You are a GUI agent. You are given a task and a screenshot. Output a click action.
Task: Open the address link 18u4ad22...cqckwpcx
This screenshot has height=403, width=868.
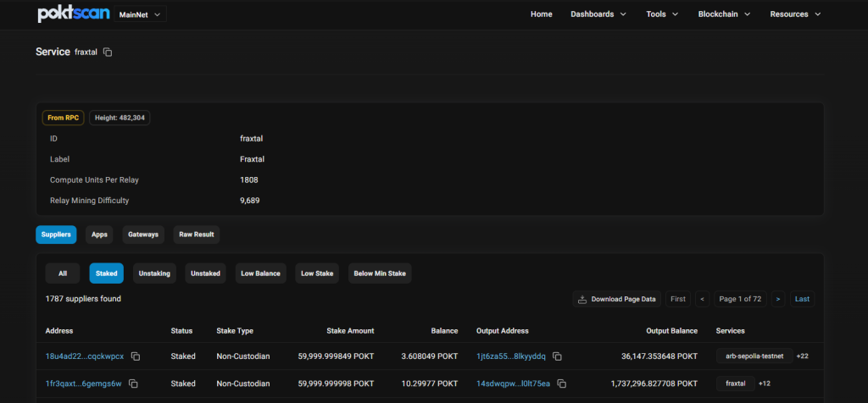pos(85,356)
